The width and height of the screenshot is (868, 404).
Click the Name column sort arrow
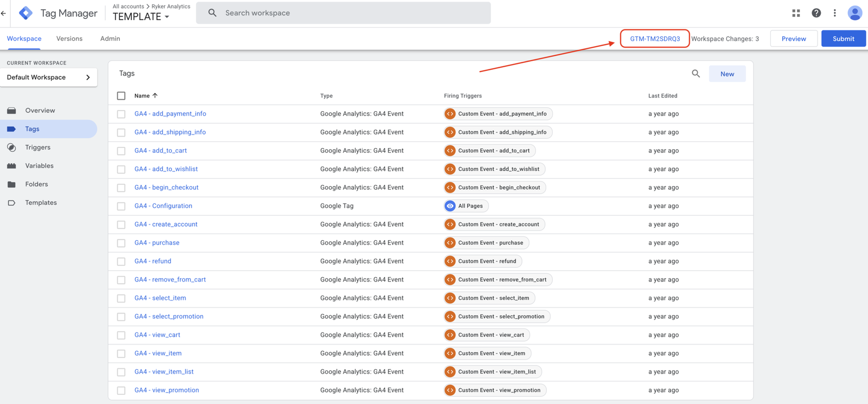(155, 95)
